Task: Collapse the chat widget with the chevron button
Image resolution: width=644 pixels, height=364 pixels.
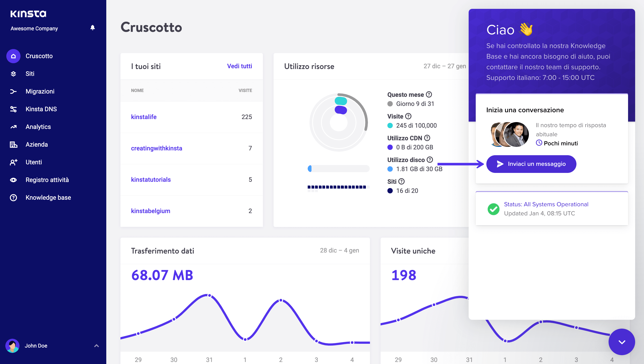Action: click(622, 342)
